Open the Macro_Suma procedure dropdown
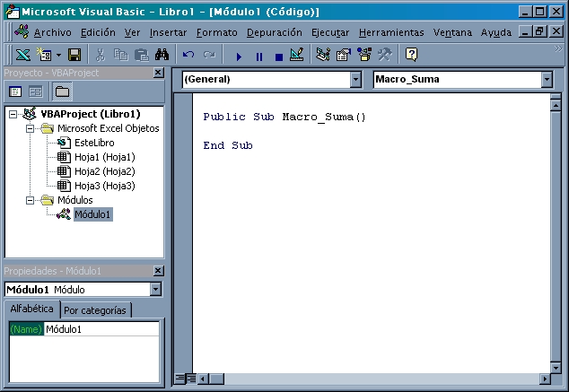The height and width of the screenshot is (392, 569). tap(547, 80)
